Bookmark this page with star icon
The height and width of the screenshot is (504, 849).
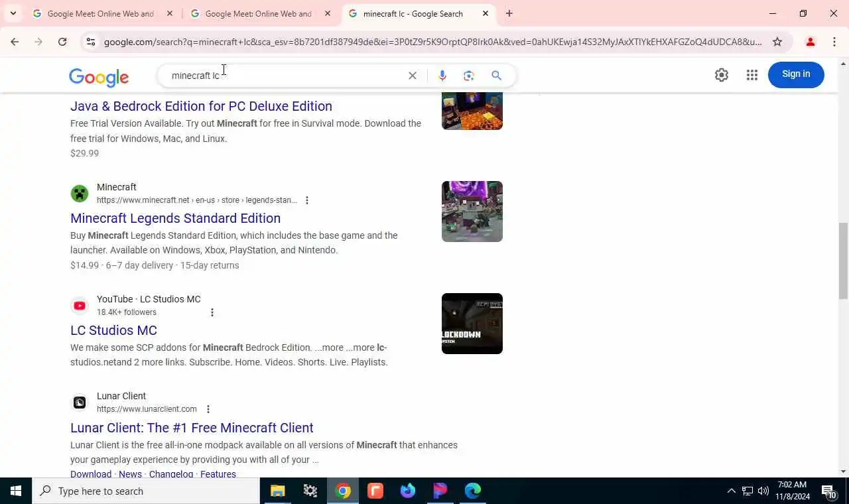click(x=777, y=42)
